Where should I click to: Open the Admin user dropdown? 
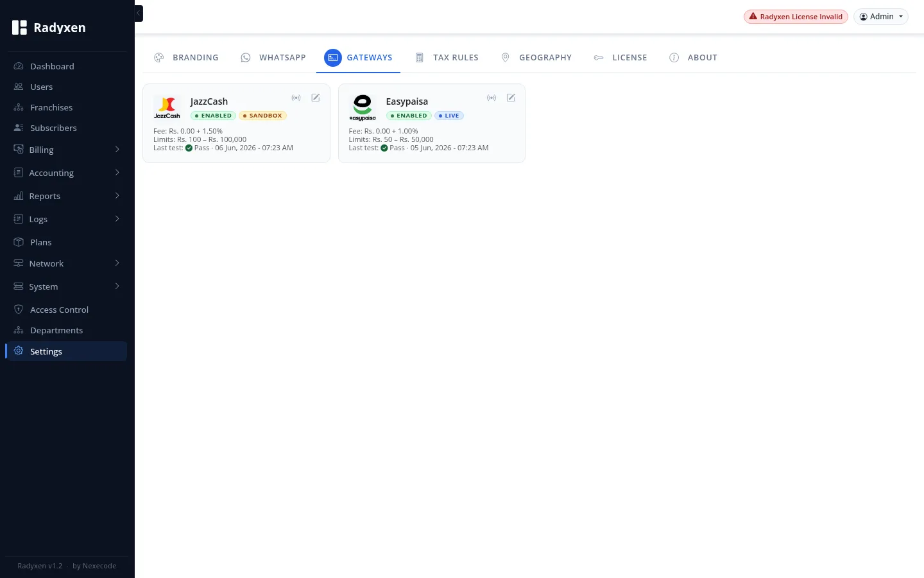(881, 17)
